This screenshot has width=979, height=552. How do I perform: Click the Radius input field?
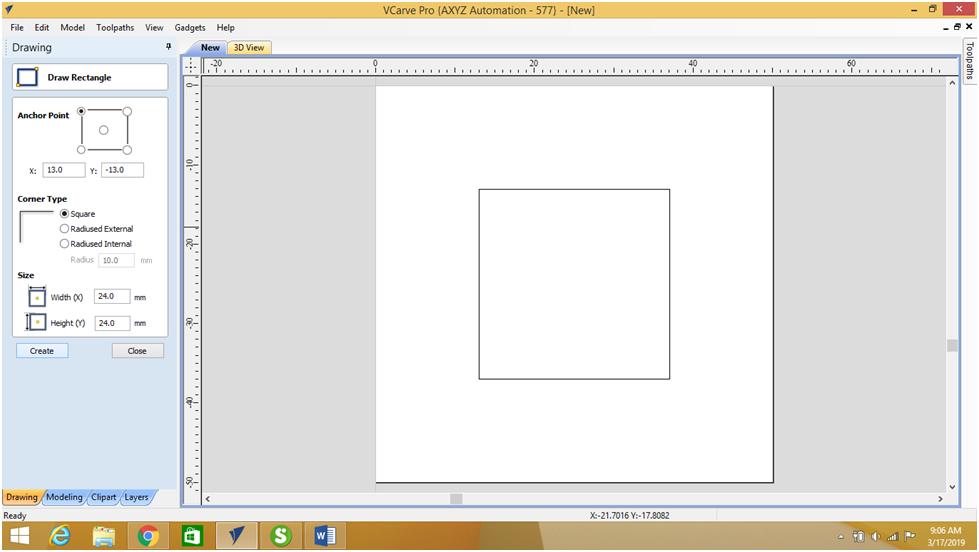pyautogui.click(x=116, y=260)
